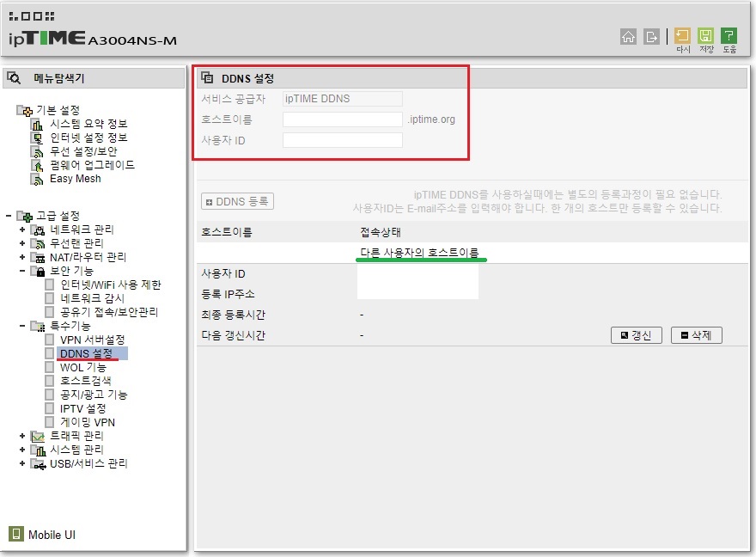Open 인터넷 설정 정보 page
The image size is (756, 557).
[88, 138]
